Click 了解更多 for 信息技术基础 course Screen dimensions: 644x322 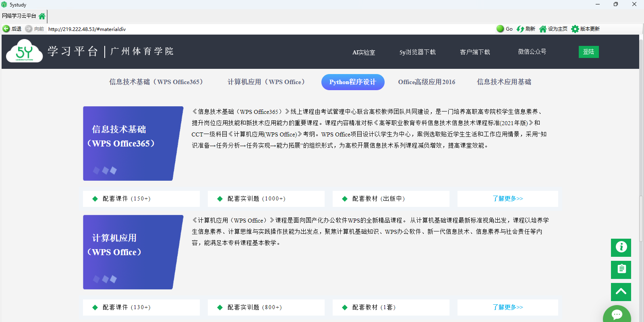click(507, 199)
